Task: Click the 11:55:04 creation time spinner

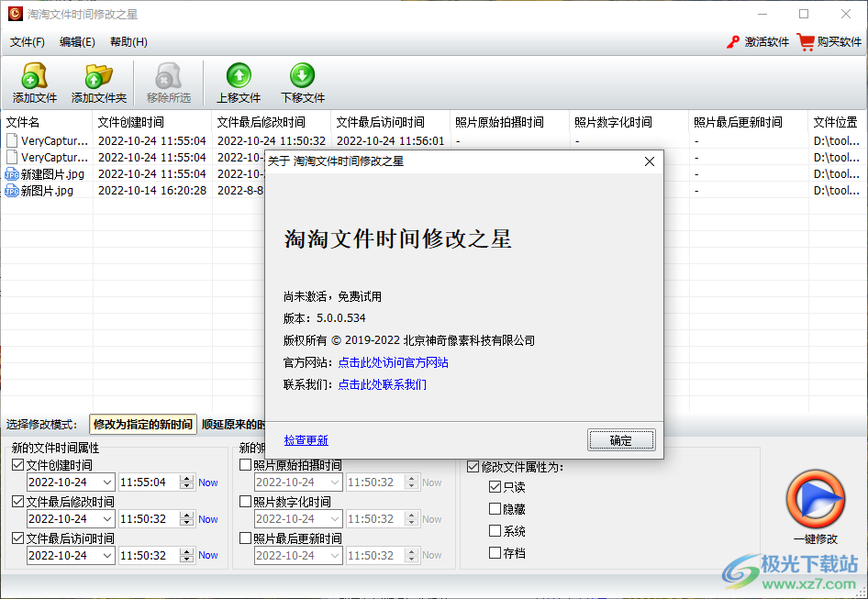Action: [x=187, y=483]
